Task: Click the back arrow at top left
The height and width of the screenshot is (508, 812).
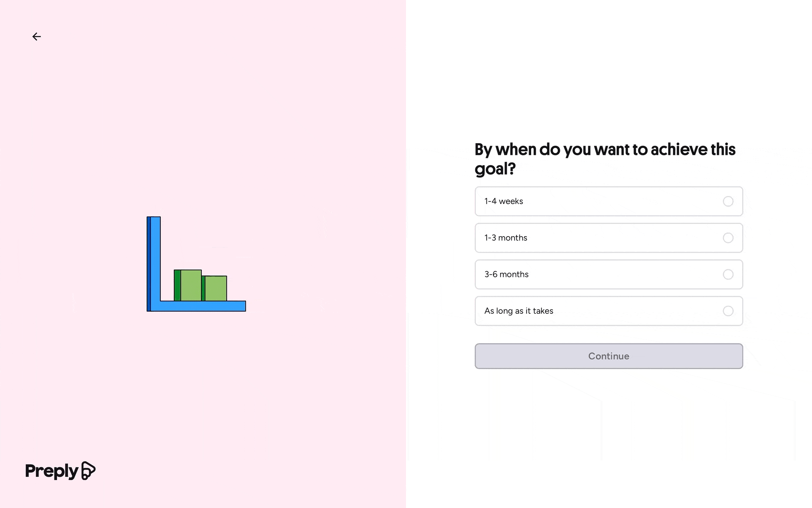Action: 37,36
